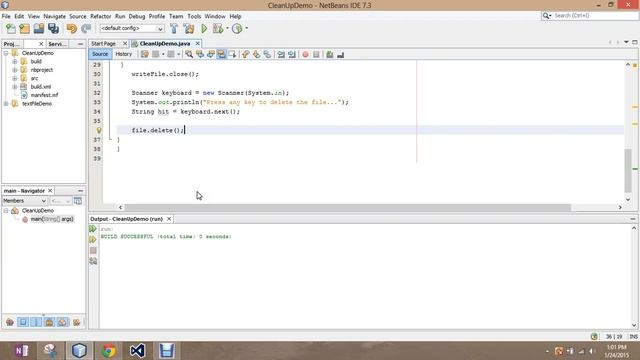
Task: Expand the build folder node
Action: (x=15, y=62)
